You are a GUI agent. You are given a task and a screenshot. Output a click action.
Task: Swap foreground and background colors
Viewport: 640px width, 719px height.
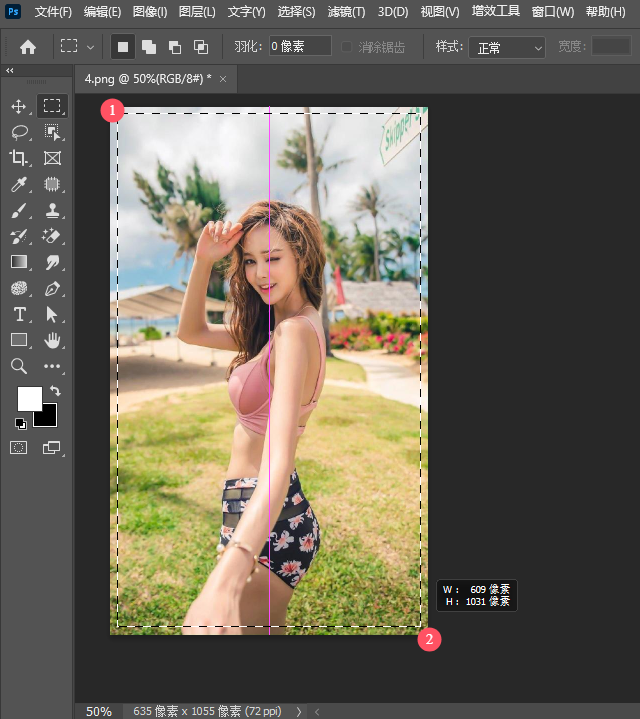[x=55, y=391]
